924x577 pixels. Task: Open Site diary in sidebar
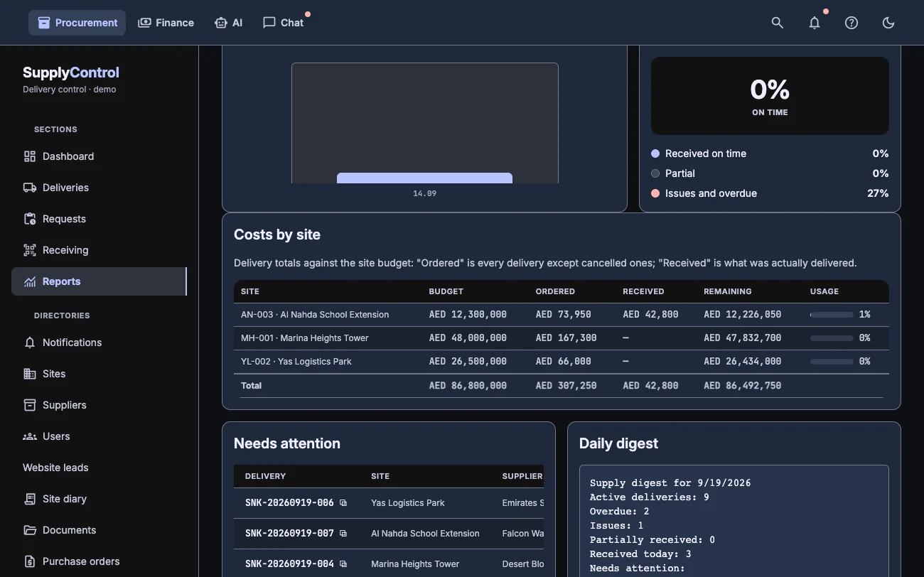point(99,499)
